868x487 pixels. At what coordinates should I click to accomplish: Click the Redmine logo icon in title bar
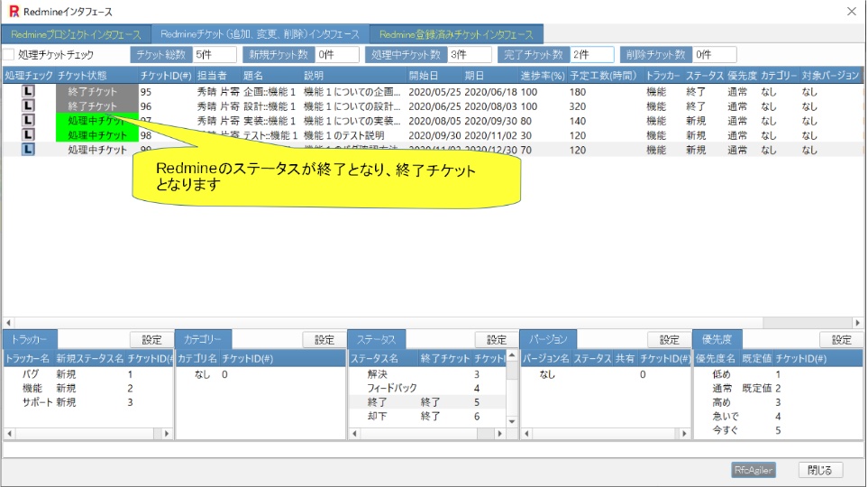click(14, 11)
